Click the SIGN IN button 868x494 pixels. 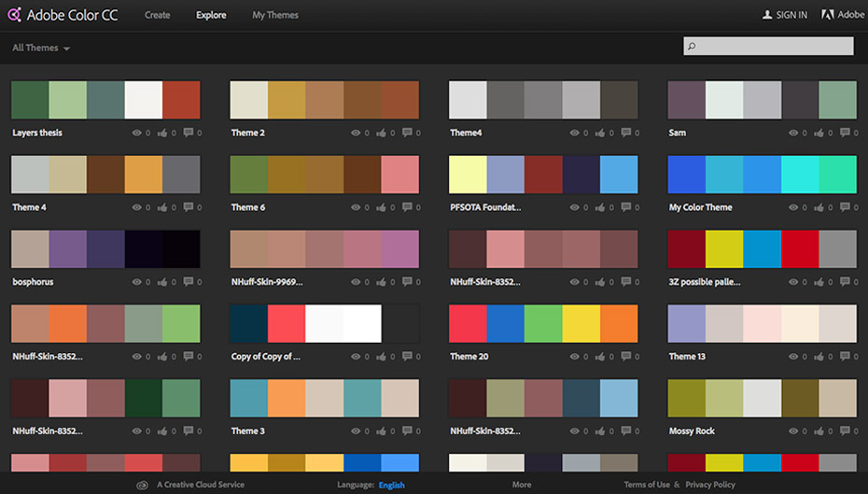point(784,15)
